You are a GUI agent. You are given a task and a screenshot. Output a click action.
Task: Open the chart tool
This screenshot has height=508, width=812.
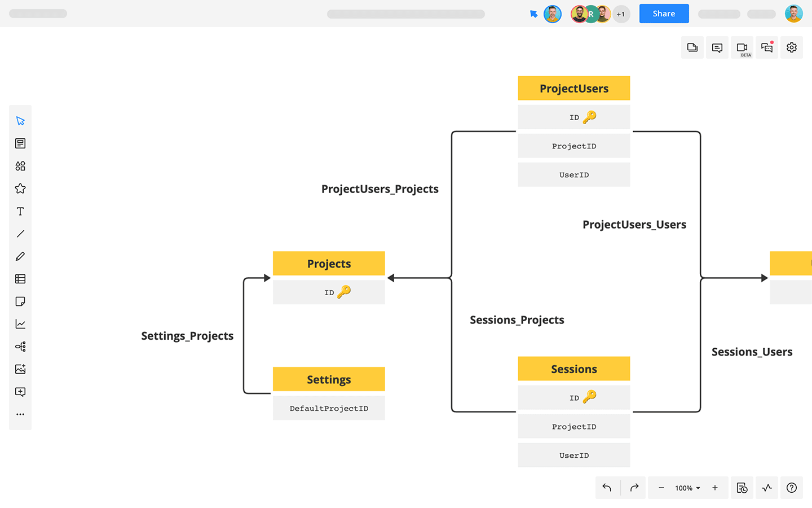(x=20, y=324)
